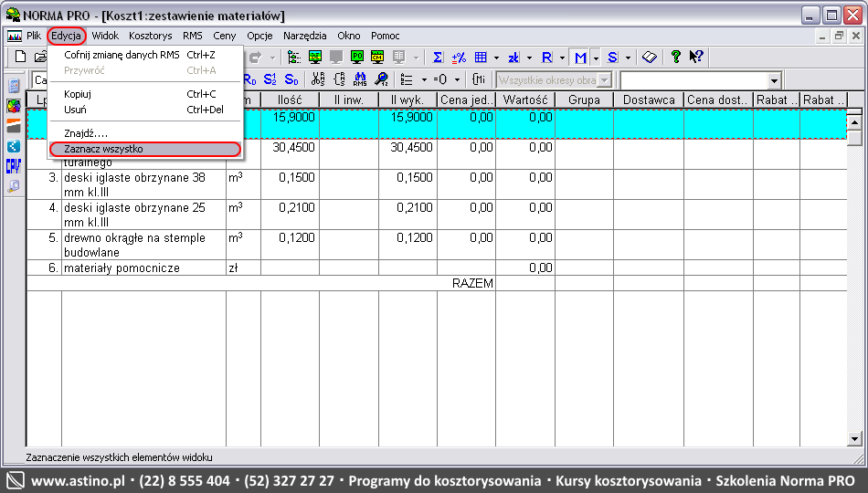This screenshot has height=493, width=868.
Task: Open dropdown arrow beside list numbering icon
Action: (x=424, y=80)
